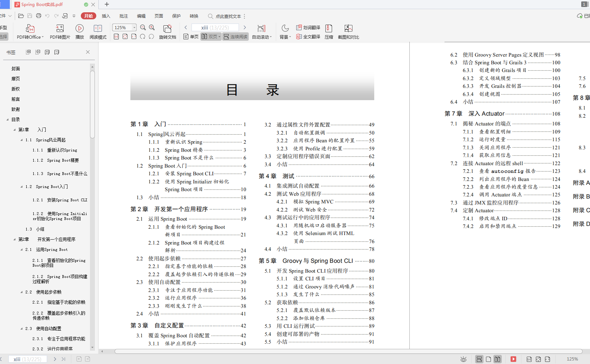Image resolution: width=590 pixels, height=364 pixels.
Task: Open the 转换 tab
Action: (x=194, y=16)
